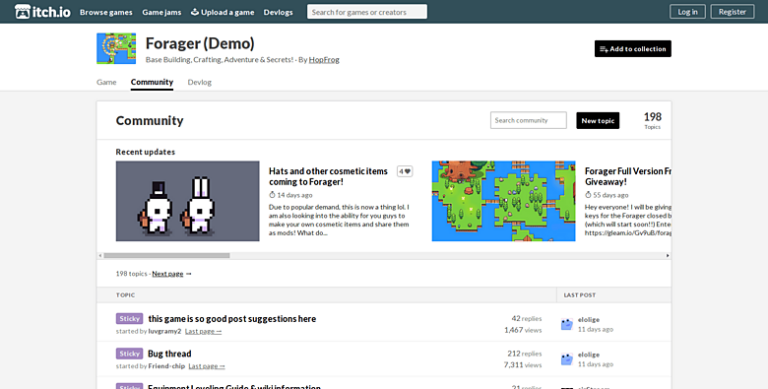Screen dimensions: 768x389
Task: Click elolige's avatar on suggestions thread
Action: pyautogui.click(x=567, y=324)
